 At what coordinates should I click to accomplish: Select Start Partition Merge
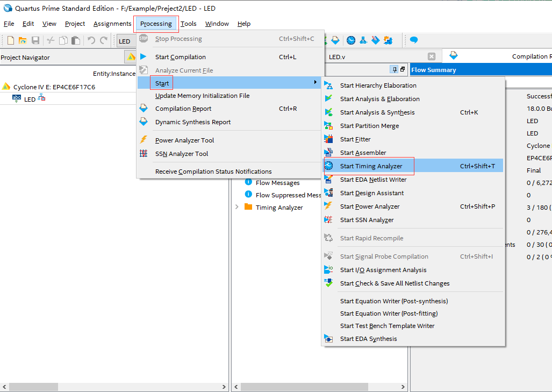point(413,126)
